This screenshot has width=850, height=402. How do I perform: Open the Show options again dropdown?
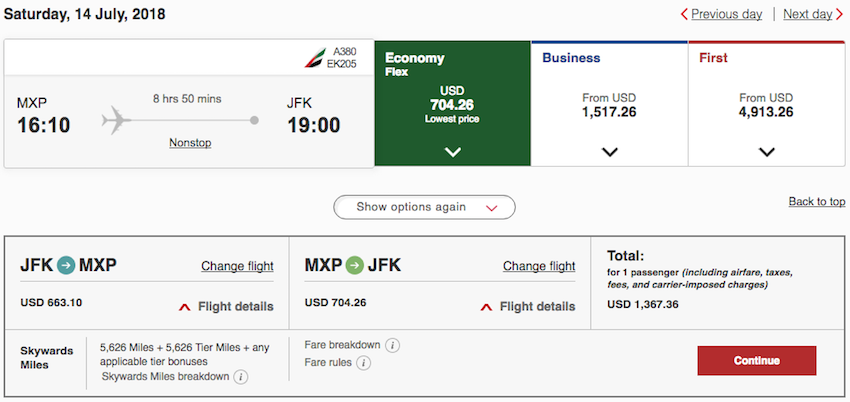coord(424,207)
